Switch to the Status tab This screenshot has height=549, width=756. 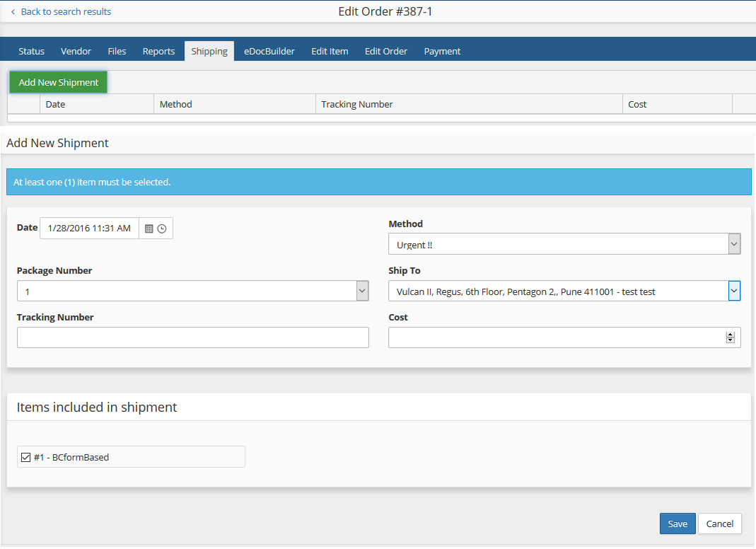coord(31,51)
